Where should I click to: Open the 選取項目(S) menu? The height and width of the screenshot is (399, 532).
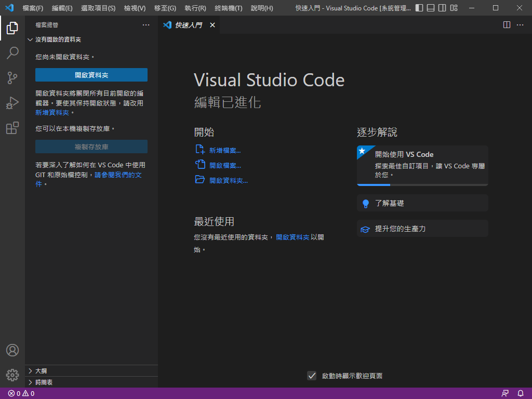[98, 8]
